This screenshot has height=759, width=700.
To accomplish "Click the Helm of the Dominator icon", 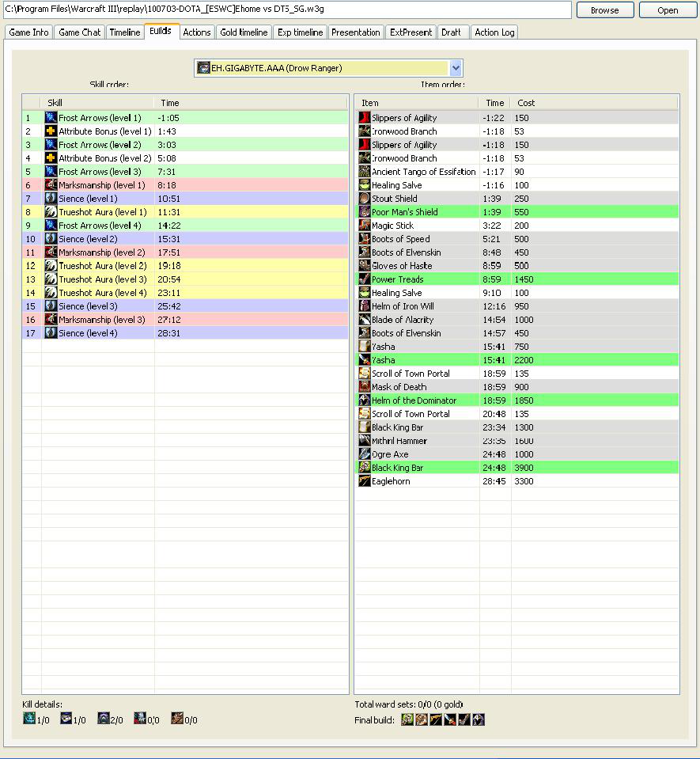I will pos(365,400).
